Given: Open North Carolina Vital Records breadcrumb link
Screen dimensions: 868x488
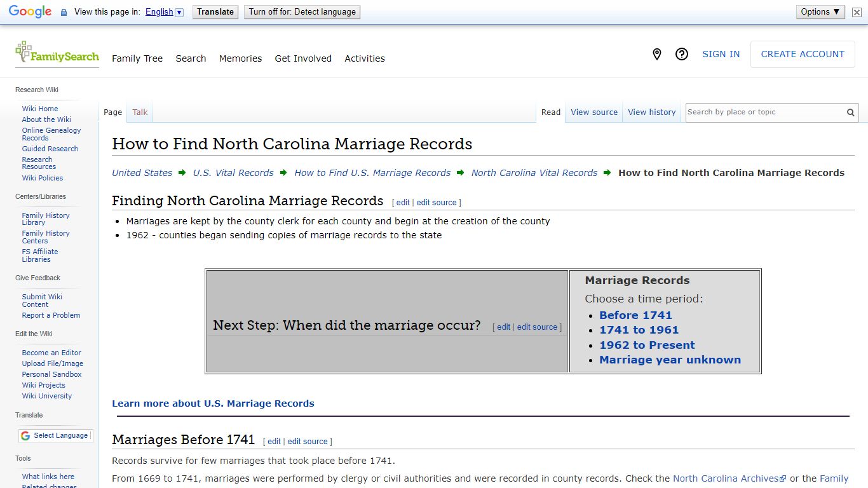Looking at the screenshot, I should [x=534, y=172].
